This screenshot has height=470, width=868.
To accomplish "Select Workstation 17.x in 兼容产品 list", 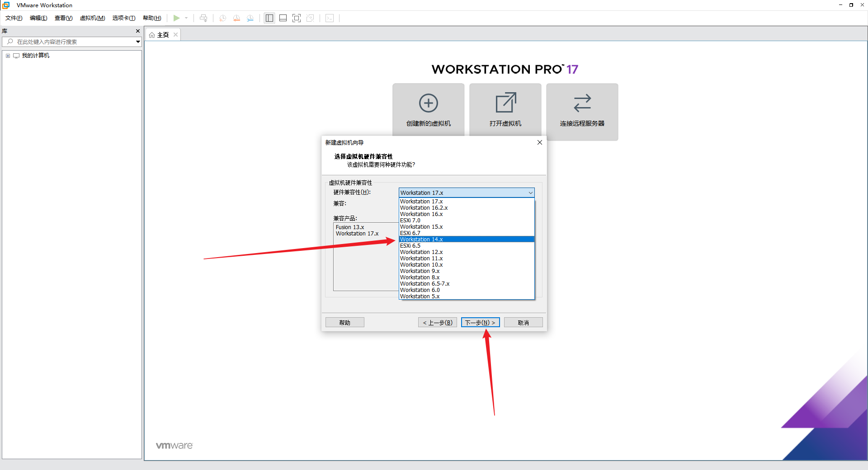I will click(x=357, y=234).
